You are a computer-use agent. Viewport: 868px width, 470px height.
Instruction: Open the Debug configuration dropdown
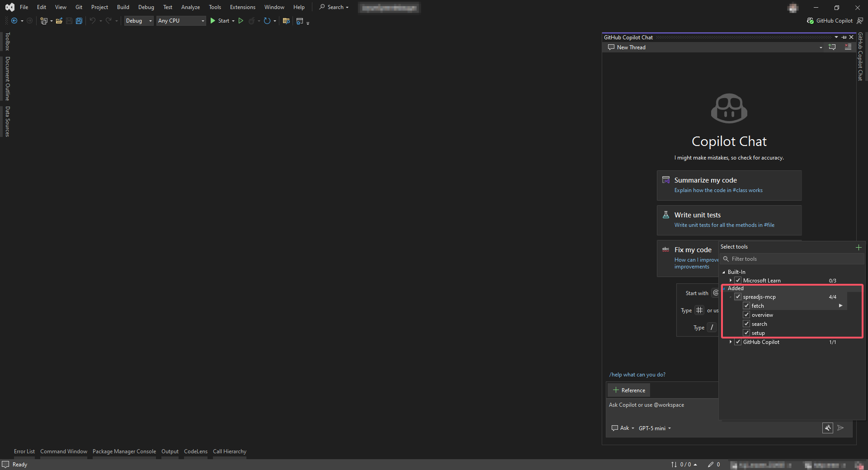coord(139,21)
